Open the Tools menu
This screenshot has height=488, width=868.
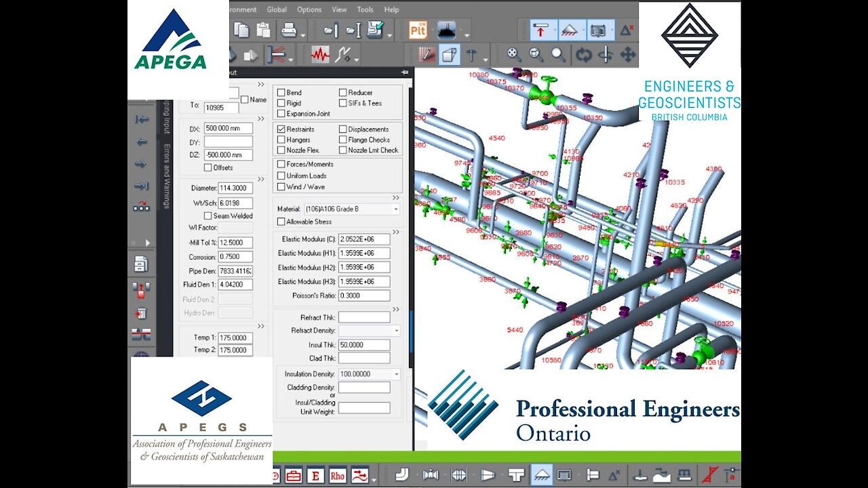pos(366,9)
